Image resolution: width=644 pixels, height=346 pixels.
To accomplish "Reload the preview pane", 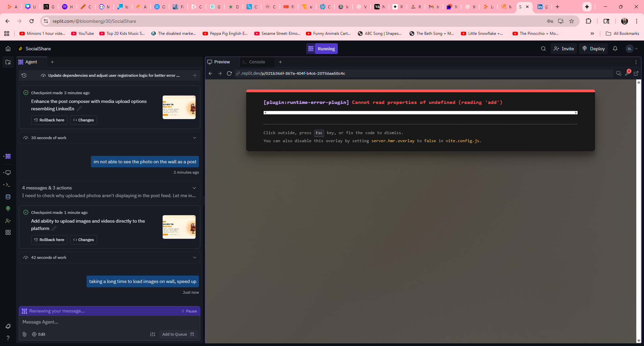I will [x=229, y=73].
